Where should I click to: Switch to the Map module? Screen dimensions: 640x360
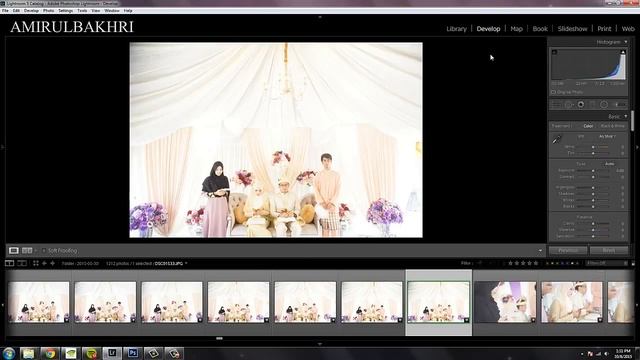(x=516, y=29)
